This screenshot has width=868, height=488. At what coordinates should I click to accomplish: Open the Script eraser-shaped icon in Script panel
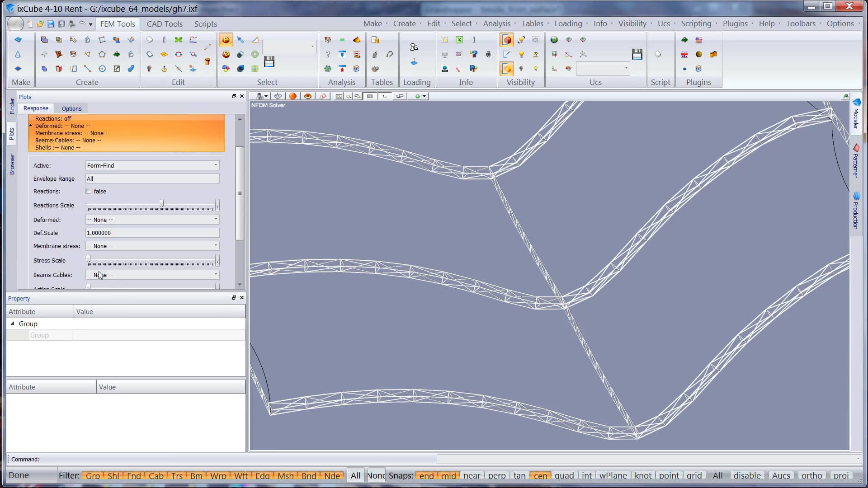(x=658, y=54)
